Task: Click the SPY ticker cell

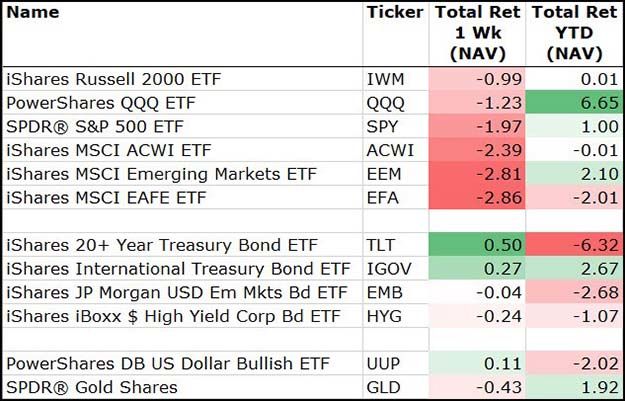Action: (384, 126)
